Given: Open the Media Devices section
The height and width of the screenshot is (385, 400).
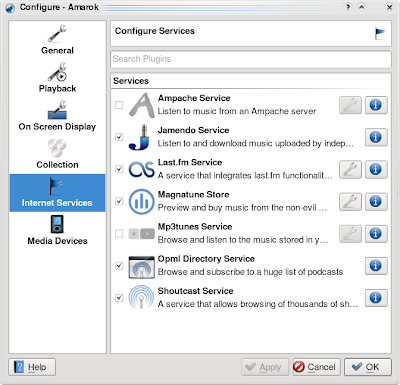Looking at the screenshot, I should (57, 231).
